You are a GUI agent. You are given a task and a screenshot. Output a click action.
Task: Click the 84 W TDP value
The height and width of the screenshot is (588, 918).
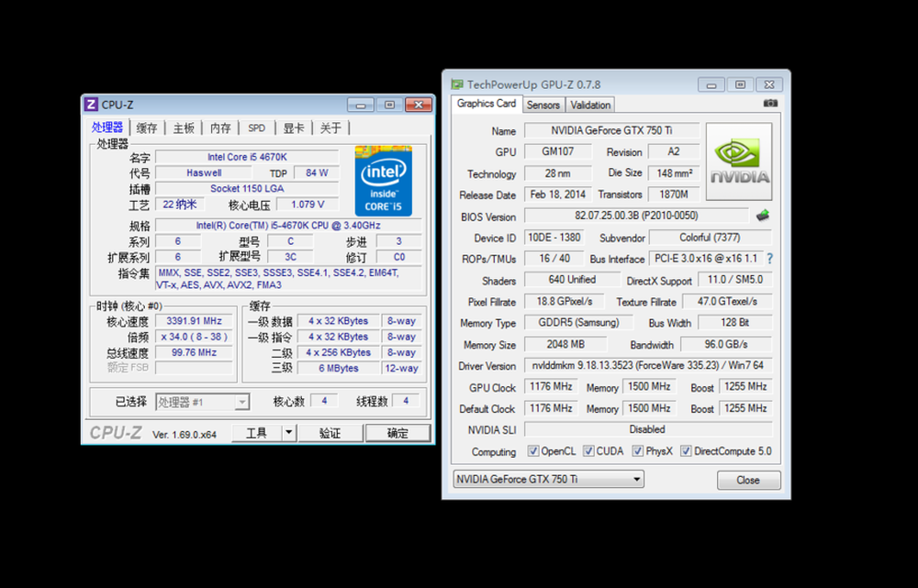(x=317, y=172)
